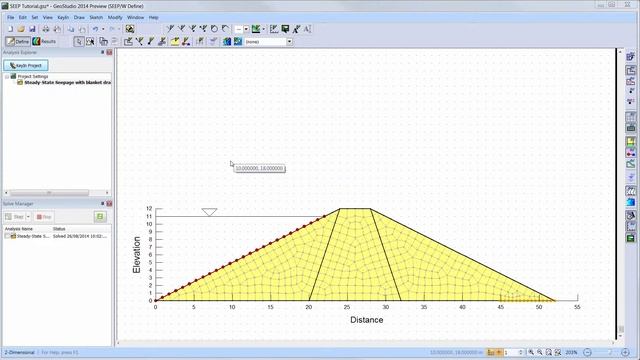Click the horizontal scrollbar in Analysis Explorer
Viewport: 640px width, 360px height.
(49, 193)
